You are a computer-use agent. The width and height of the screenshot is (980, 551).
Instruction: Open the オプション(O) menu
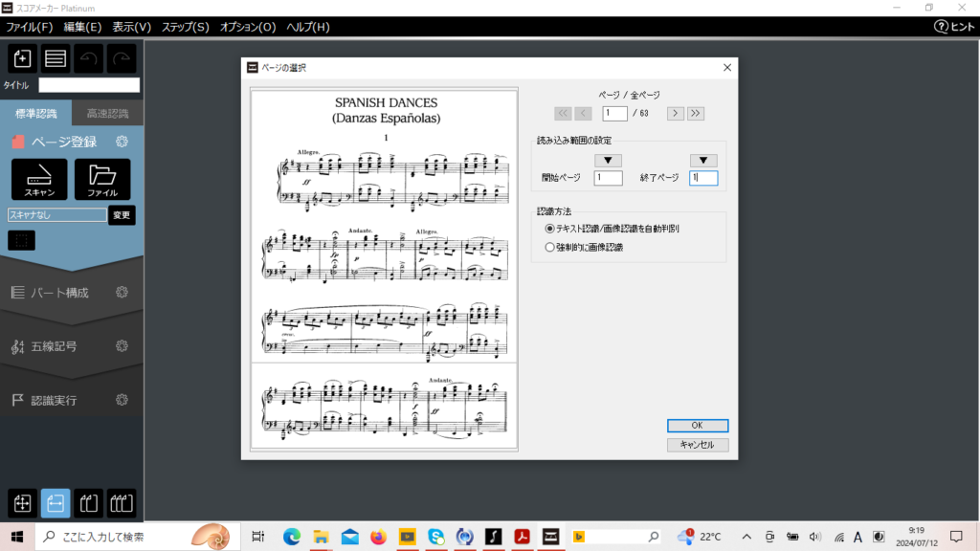[248, 27]
